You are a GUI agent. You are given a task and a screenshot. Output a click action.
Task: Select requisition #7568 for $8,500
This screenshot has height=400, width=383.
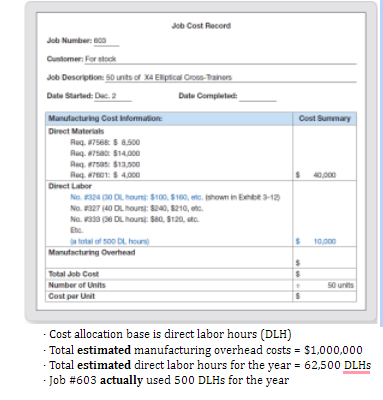[x=105, y=142]
